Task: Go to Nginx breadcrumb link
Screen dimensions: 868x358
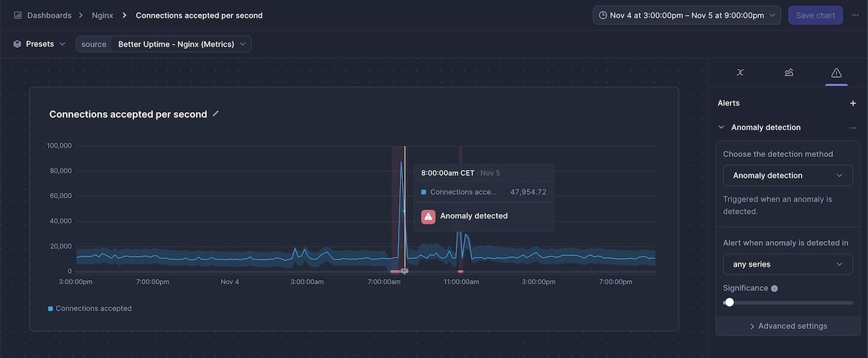Action: click(102, 15)
